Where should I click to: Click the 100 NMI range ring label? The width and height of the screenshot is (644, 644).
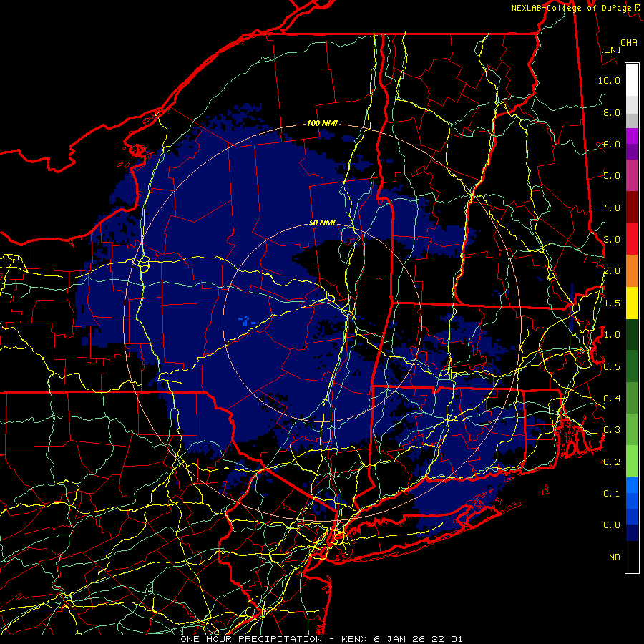pos(321,123)
